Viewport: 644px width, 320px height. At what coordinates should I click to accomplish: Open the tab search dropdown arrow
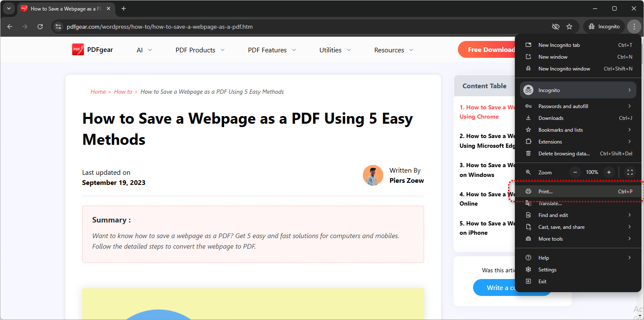pos(8,8)
